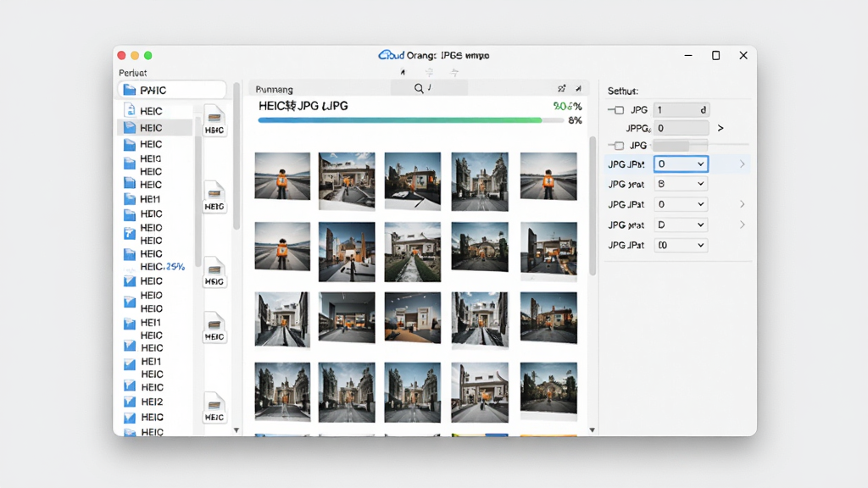Select the PHIC entry at the sidebar top

tap(171, 90)
